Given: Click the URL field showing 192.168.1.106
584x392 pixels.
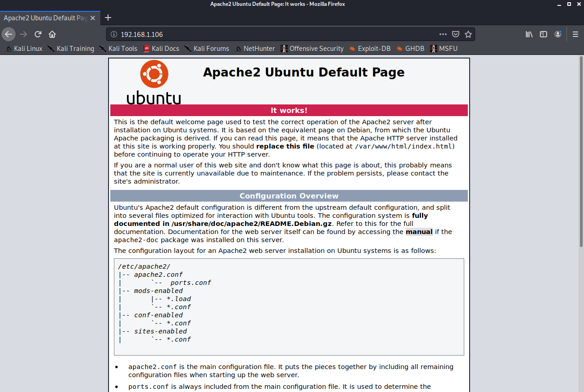Looking at the screenshot, I should (270, 34).
